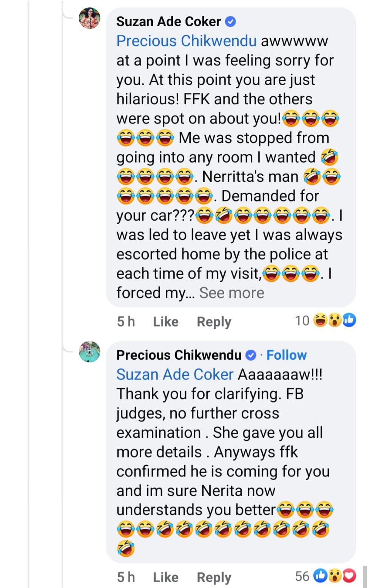Click the wow reaction icon on Precious's comment
The width and height of the screenshot is (367, 588).
coord(335,576)
